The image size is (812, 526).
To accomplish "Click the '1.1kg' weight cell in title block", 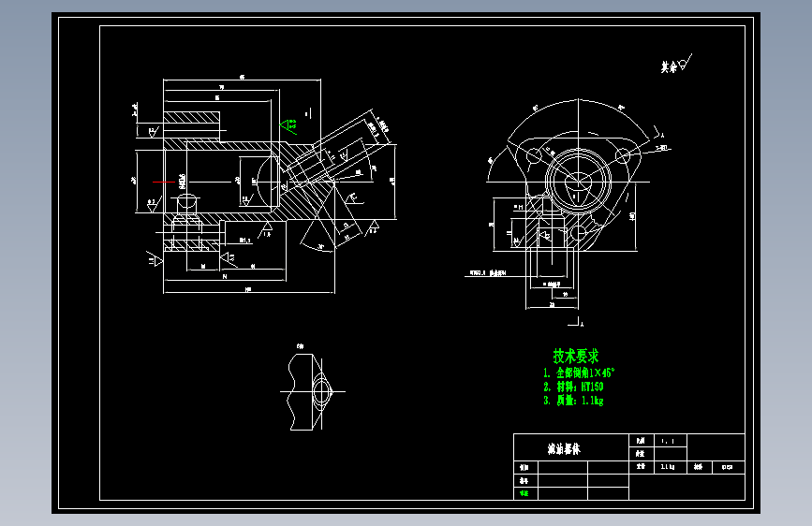I will tap(671, 467).
